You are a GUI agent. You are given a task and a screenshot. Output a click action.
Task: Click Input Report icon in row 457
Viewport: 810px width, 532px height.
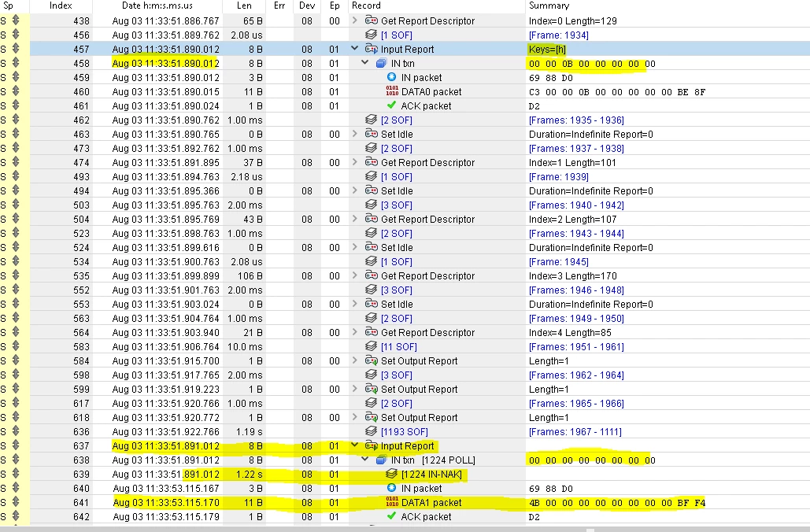[372, 49]
